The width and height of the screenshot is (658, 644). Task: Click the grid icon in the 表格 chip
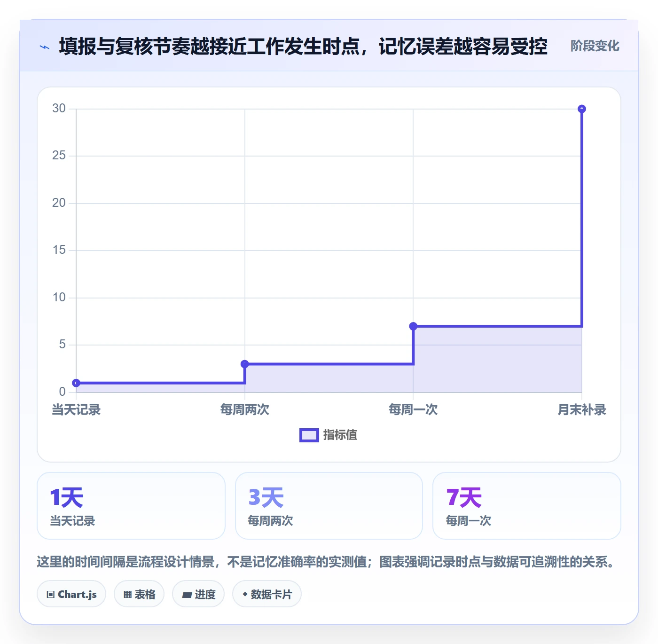127,595
